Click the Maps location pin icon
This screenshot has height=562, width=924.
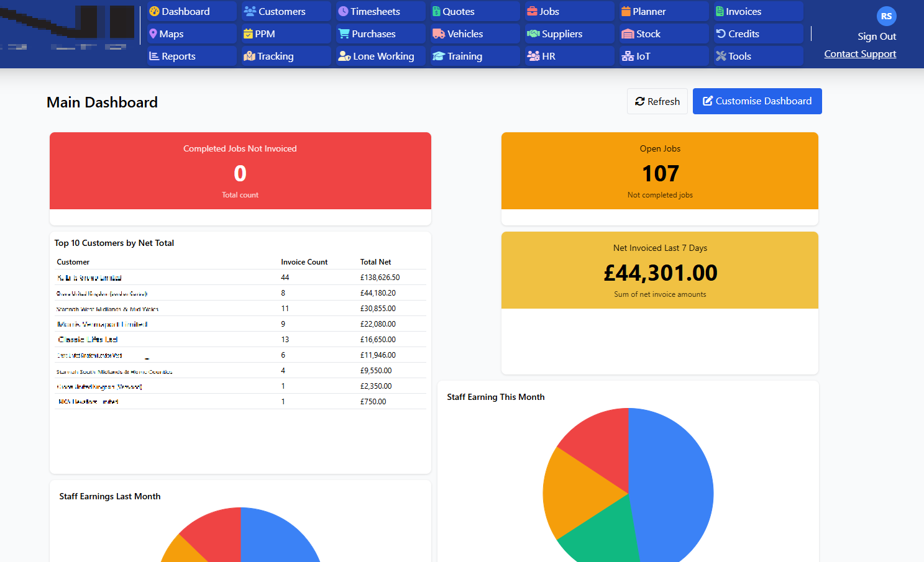tap(153, 34)
